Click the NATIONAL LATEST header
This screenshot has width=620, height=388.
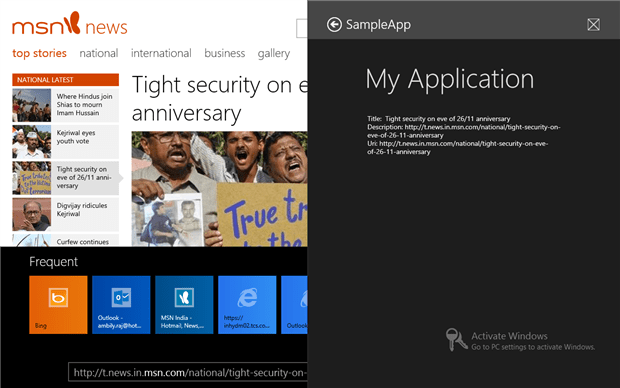pos(66,79)
